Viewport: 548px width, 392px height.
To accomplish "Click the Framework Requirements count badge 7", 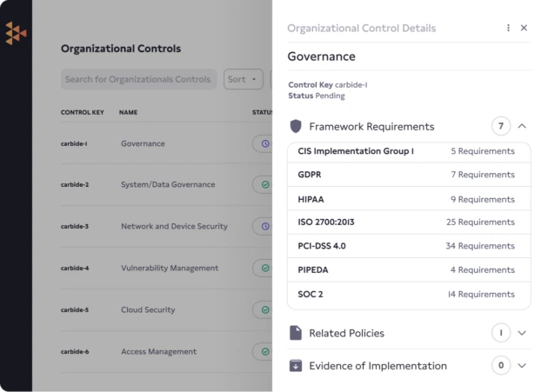I will [x=501, y=126].
